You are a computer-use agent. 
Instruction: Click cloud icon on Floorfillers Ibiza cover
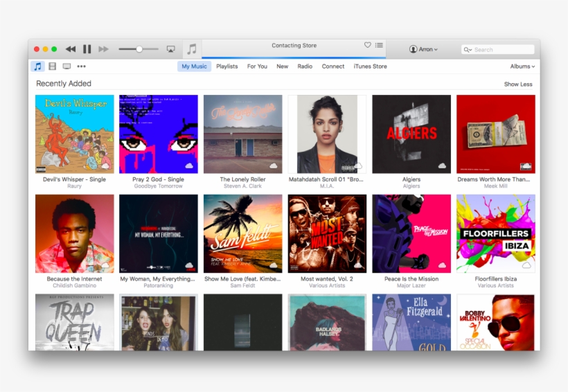tap(526, 265)
